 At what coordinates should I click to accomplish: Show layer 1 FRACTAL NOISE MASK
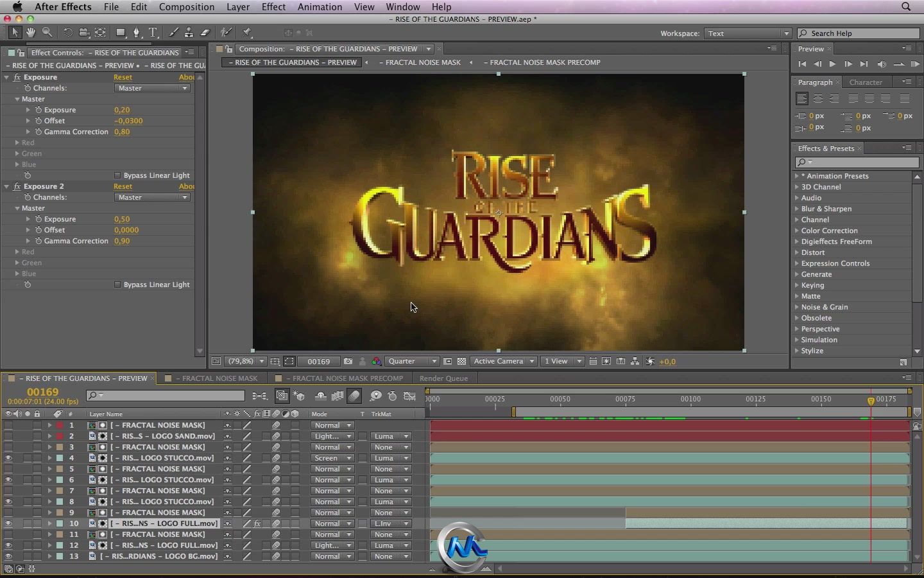(x=8, y=425)
